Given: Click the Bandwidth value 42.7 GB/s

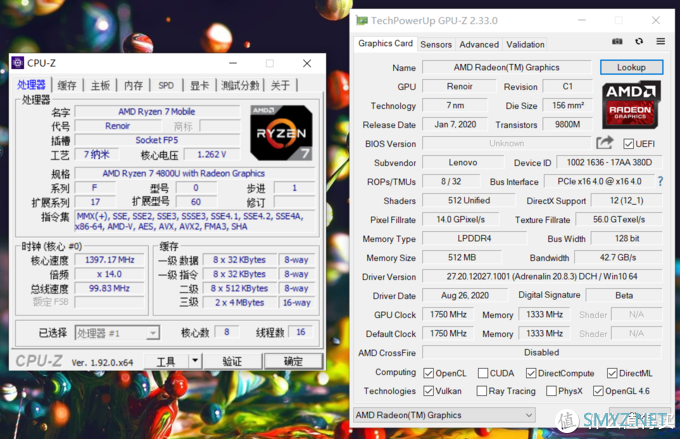Looking at the screenshot, I should pos(618,257).
